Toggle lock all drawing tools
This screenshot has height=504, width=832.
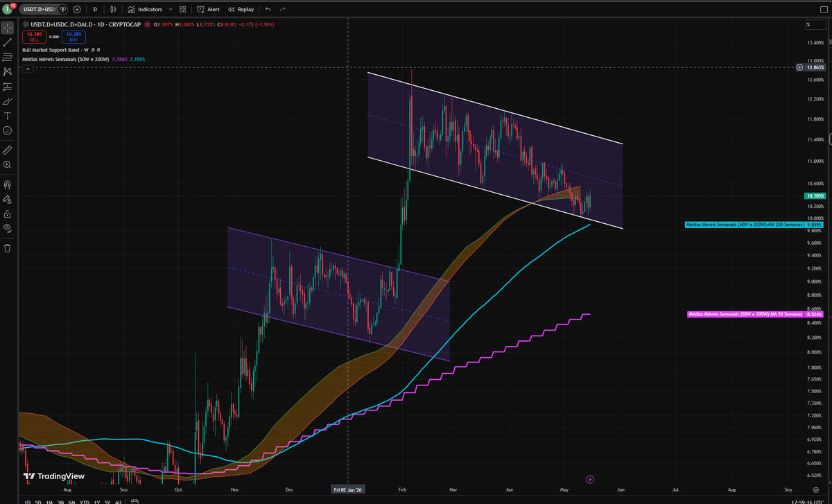pos(7,214)
